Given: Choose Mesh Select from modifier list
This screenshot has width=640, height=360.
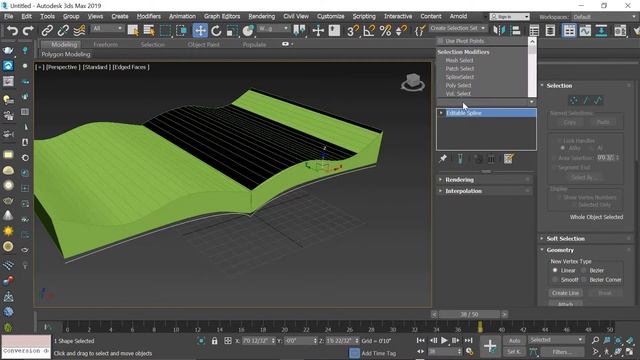Looking at the screenshot, I should pos(460,60).
